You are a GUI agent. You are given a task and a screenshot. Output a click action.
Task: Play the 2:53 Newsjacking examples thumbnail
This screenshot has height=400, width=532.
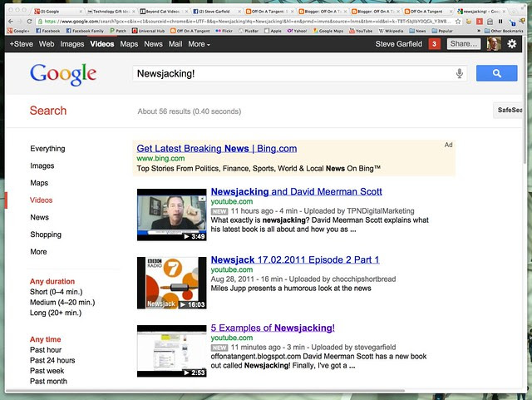pyautogui.click(x=172, y=351)
